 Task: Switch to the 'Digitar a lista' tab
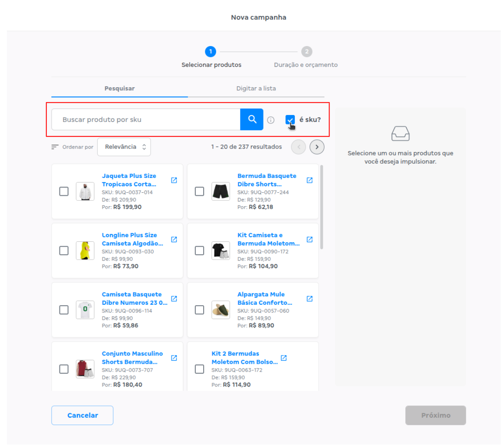[x=256, y=89]
